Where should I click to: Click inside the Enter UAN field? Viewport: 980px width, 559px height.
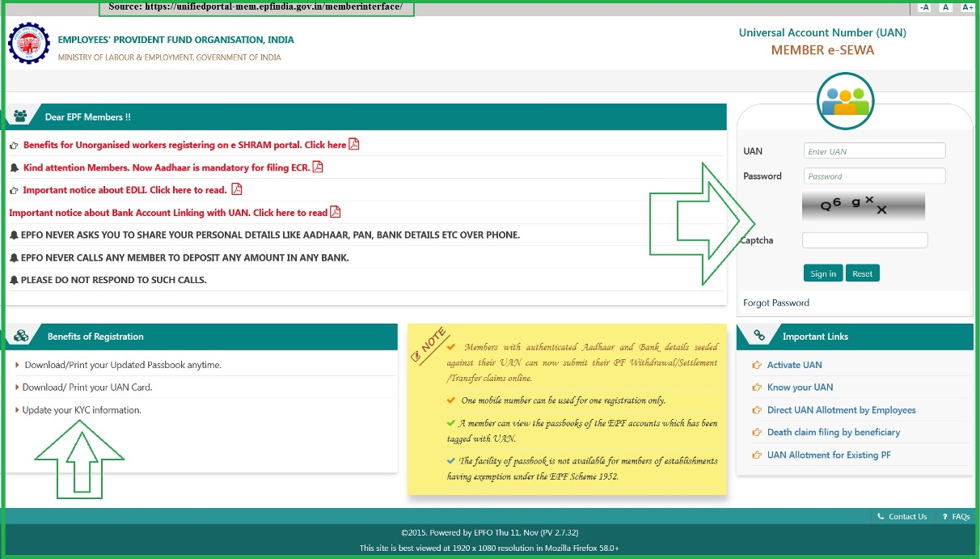tap(872, 150)
